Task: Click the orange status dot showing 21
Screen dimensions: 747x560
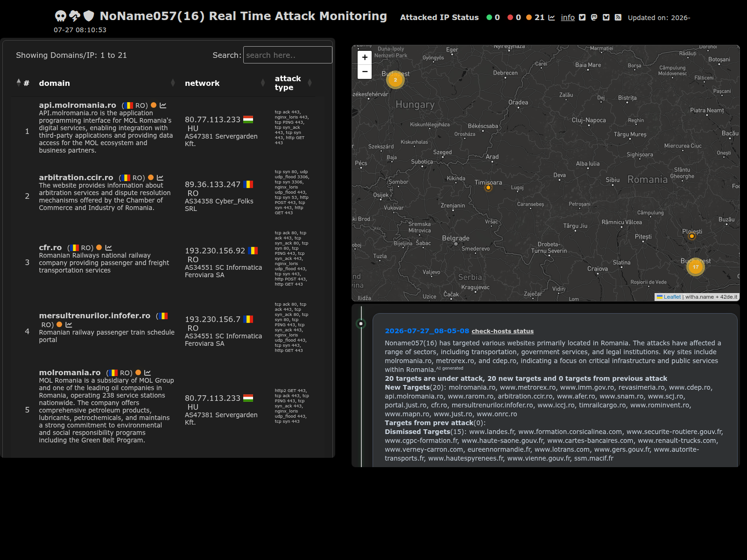Action: [x=529, y=18]
